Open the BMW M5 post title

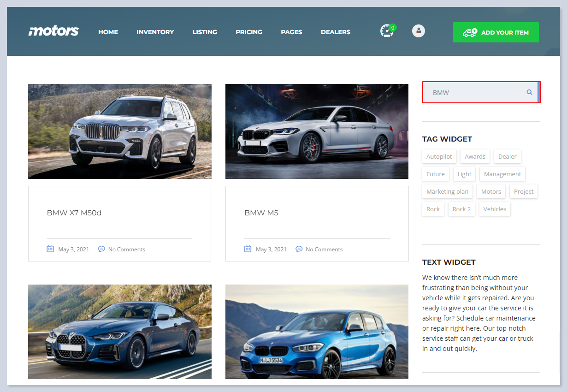pyautogui.click(x=261, y=213)
